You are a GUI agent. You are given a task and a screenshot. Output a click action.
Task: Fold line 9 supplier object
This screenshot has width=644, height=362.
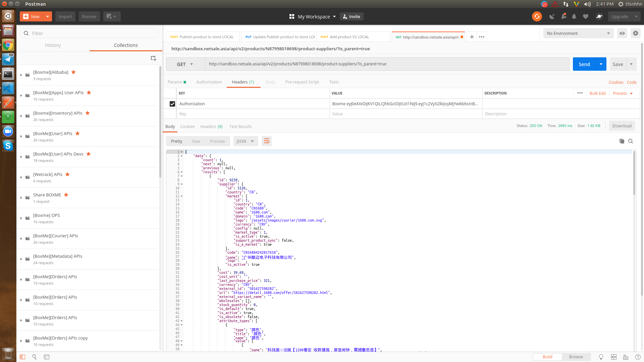point(182,184)
